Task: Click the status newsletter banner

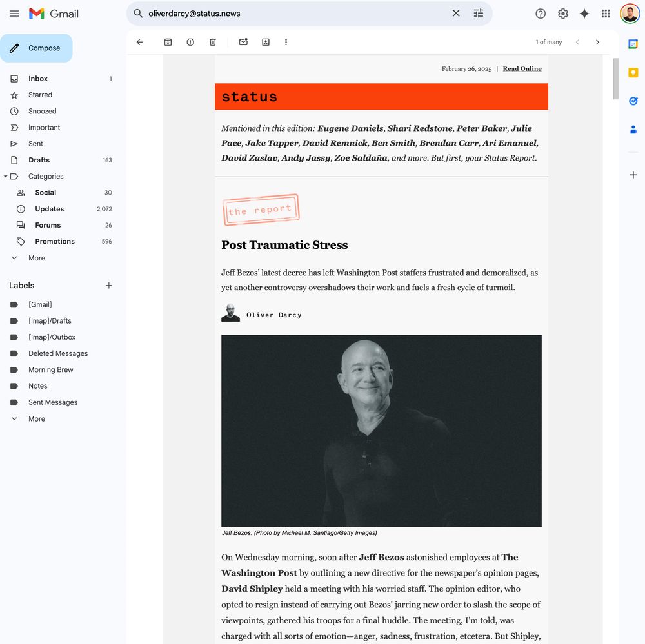Action: pos(381,97)
